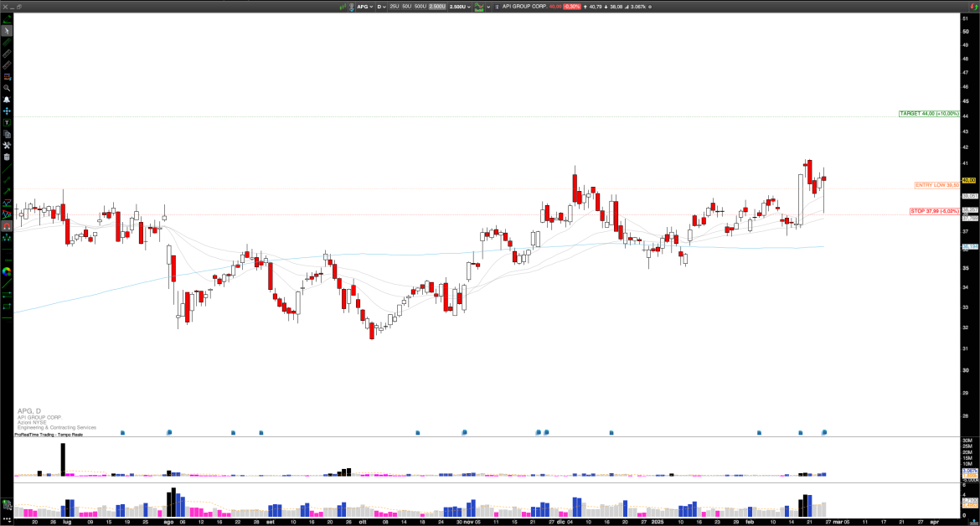Open the color wheel in the sidebar
This screenshot has height=526, width=980.
[x=7, y=272]
